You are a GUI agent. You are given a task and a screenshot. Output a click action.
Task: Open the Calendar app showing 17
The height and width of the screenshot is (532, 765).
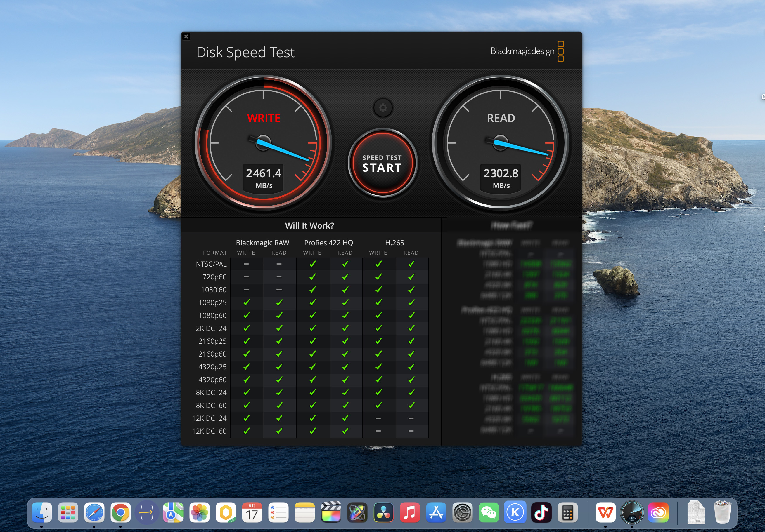pos(252,512)
